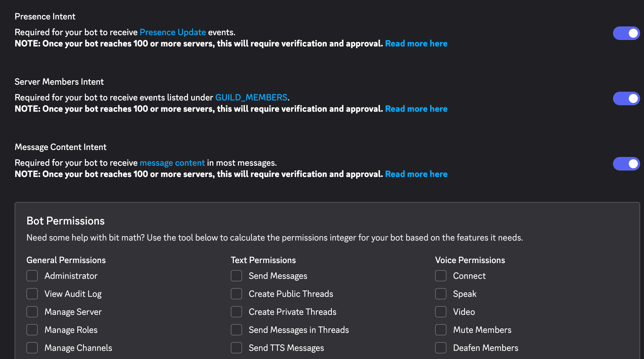
Task: Enable the Send Messages permission
Action: tap(236, 276)
